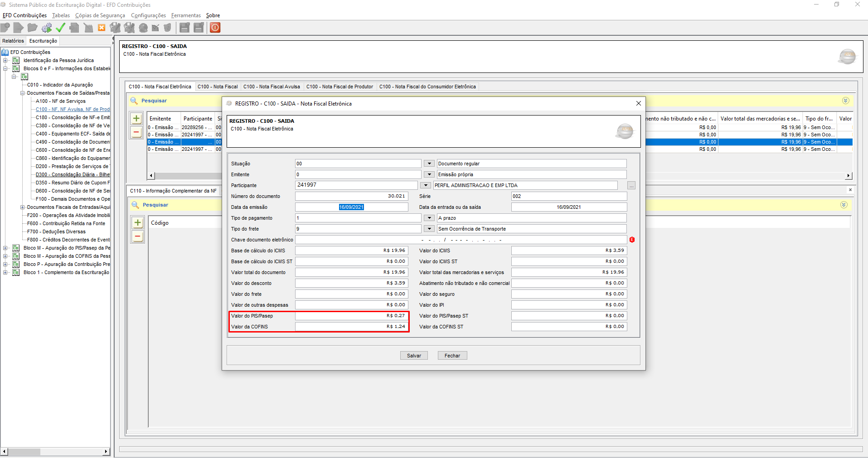Click the green checkmark validate icon
The height and width of the screenshot is (458, 868).
[60, 28]
